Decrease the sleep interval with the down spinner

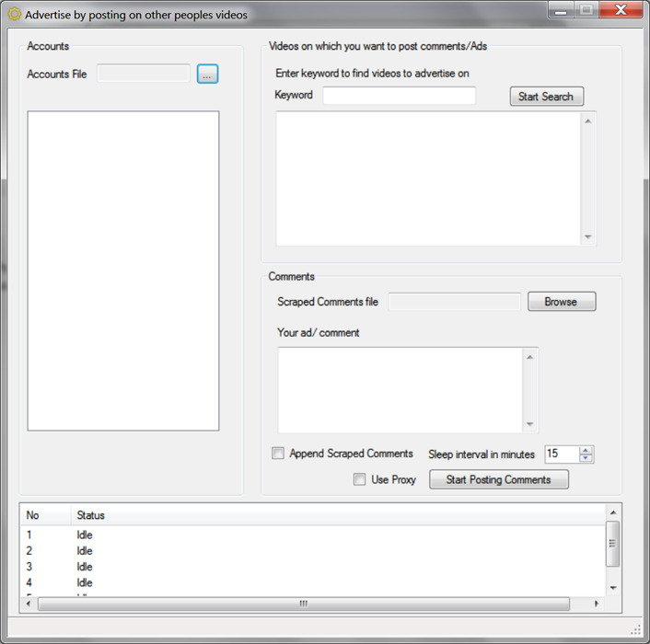click(586, 458)
